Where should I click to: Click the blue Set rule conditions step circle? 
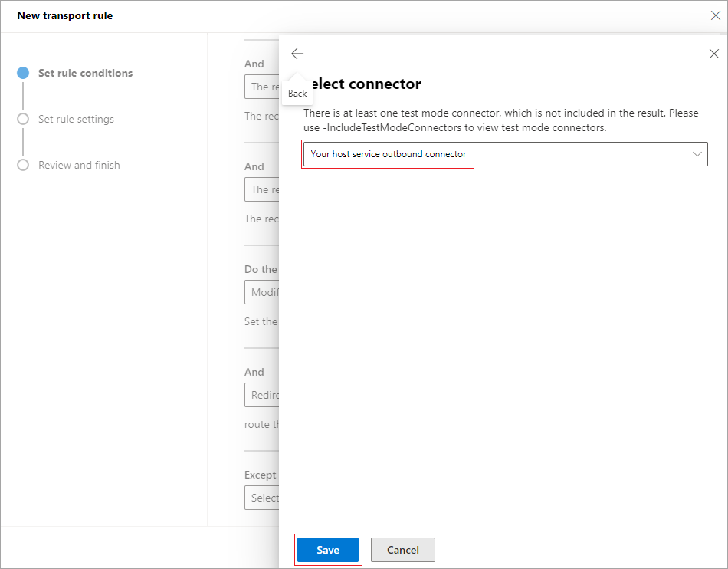tap(23, 74)
